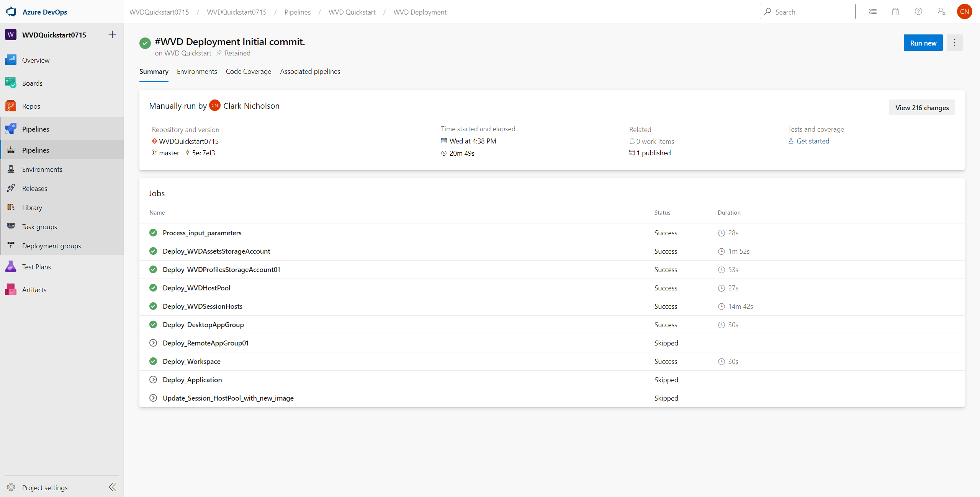
Task: Click the success icon of Process_input_parameters job
Action: tap(153, 233)
